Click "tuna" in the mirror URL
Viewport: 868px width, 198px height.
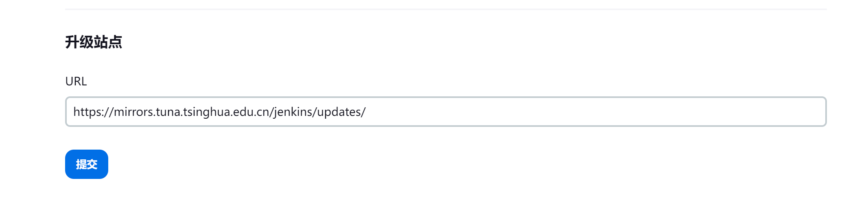(x=168, y=112)
